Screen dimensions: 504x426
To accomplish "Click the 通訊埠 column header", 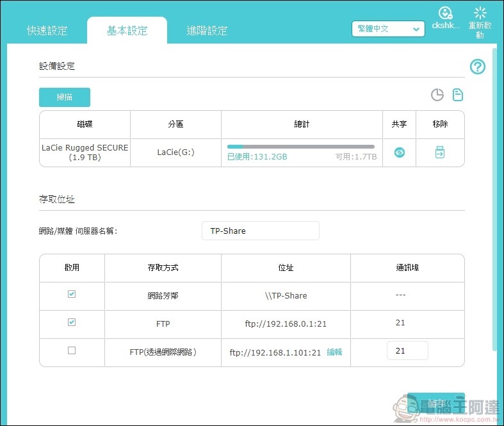I will click(x=407, y=268).
